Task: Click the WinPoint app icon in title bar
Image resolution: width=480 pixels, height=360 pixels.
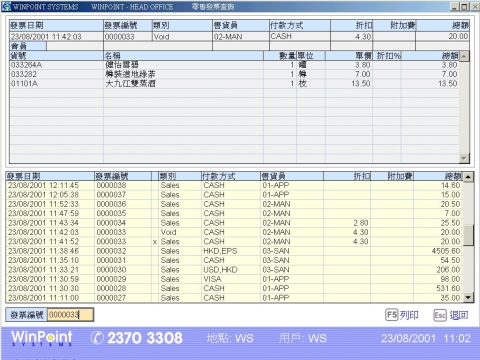Action: (x=6, y=6)
